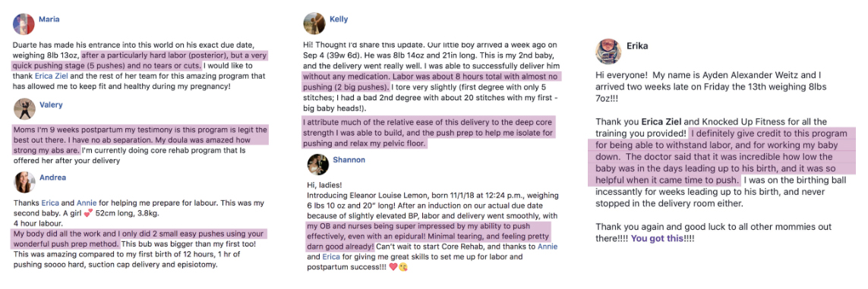Click Shannon's profile avatar
The width and height of the screenshot is (868, 289).
click(x=317, y=165)
